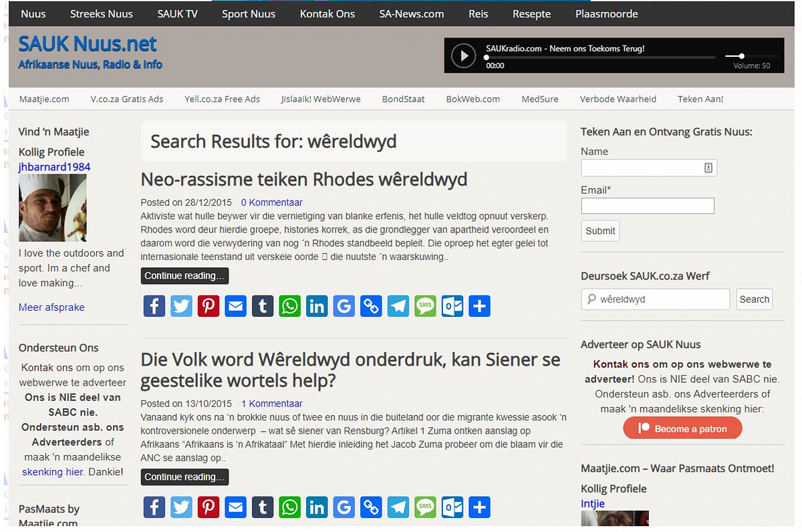Open the BokWeb.com link
The height and width of the screenshot is (532, 802).
[473, 99]
